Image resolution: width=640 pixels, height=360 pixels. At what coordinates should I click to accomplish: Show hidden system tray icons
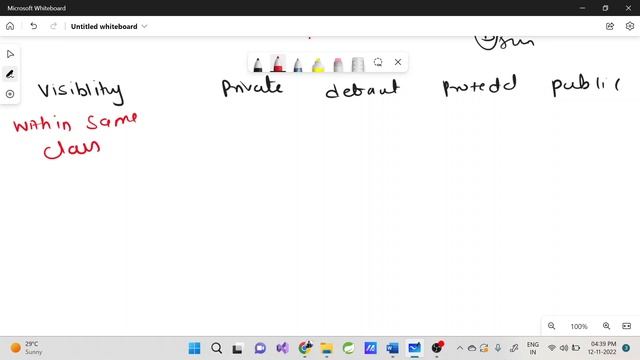460,348
